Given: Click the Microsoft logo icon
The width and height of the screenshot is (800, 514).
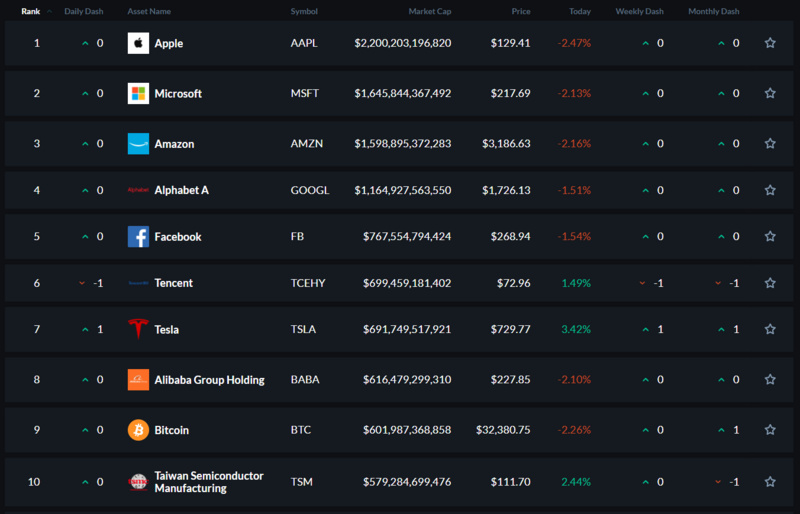Looking at the screenshot, I should pyautogui.click(x=138, y=93).
